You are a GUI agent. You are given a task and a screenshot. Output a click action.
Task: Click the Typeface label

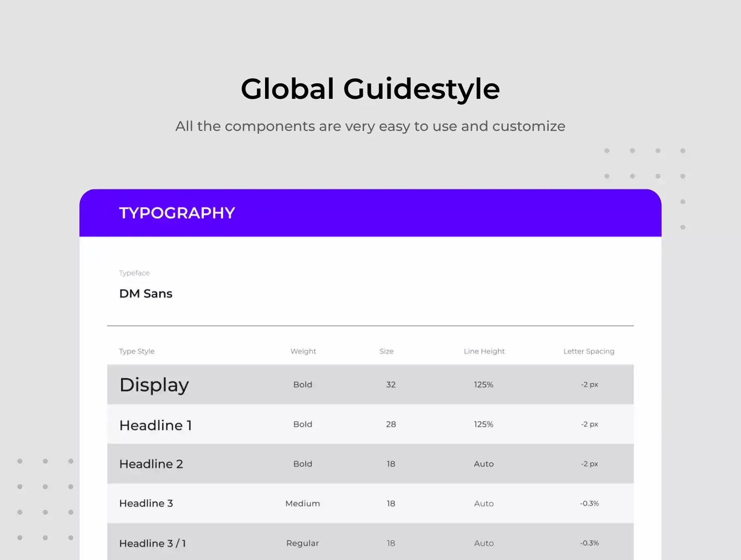pyautogui.click(x=134, y=273)
